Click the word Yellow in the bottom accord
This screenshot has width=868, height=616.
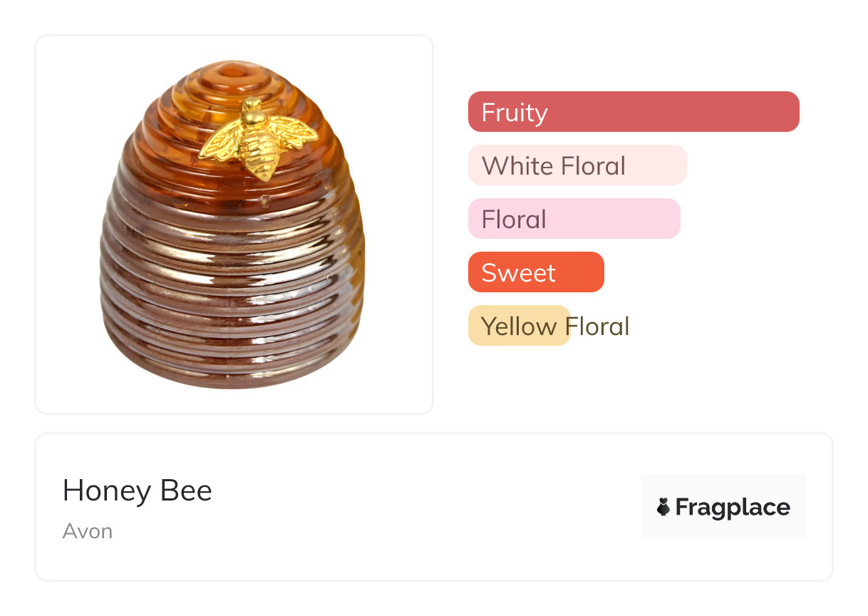519,327
